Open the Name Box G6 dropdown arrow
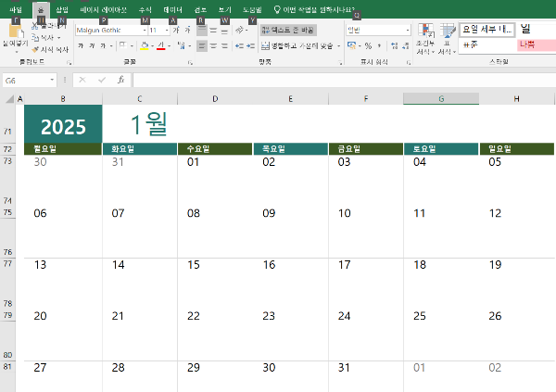 pos(52,80)
